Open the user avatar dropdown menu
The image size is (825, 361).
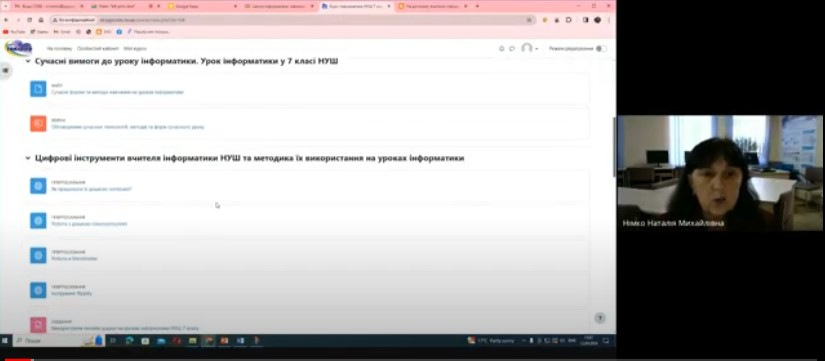[529, 48]
